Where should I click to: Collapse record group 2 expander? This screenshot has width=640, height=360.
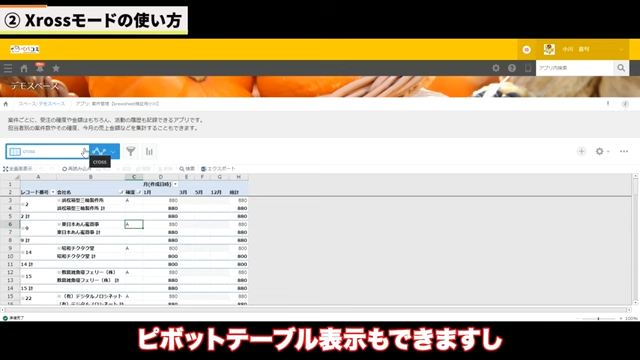pyautogui.click(x=23, y=204)
